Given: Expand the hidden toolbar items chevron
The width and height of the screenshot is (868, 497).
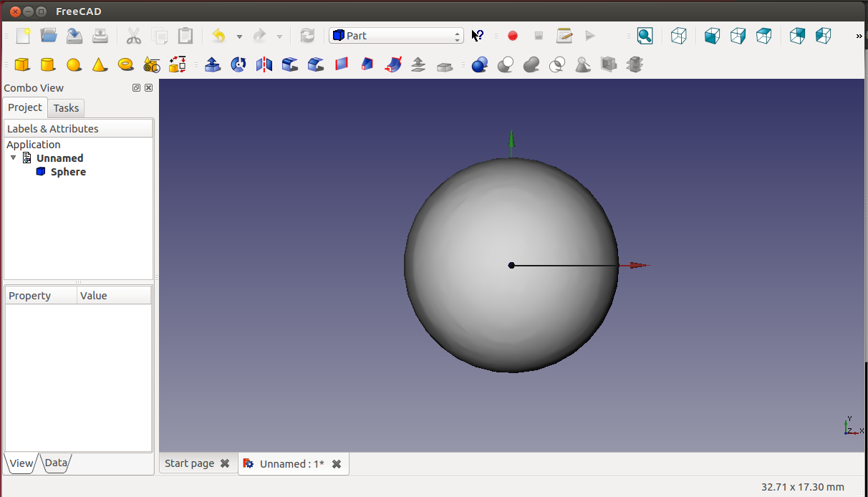Looking at the screenshot, I should point(859,36).
